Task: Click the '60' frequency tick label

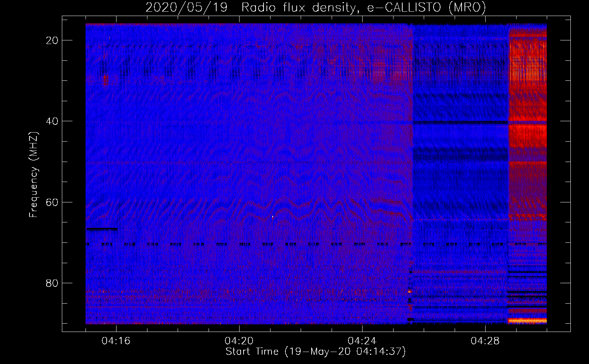Action: point(52,202)
